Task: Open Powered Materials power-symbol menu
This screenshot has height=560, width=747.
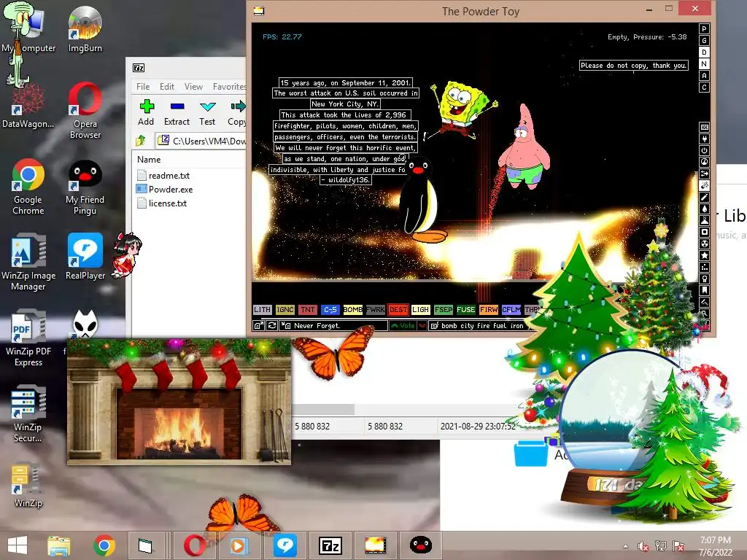Action: (x=704, y=150)
